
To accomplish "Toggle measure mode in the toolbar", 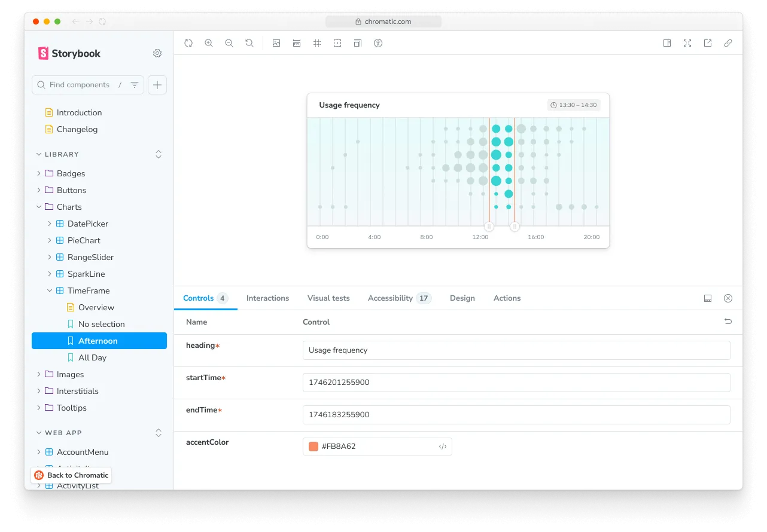I will [297, 43].
